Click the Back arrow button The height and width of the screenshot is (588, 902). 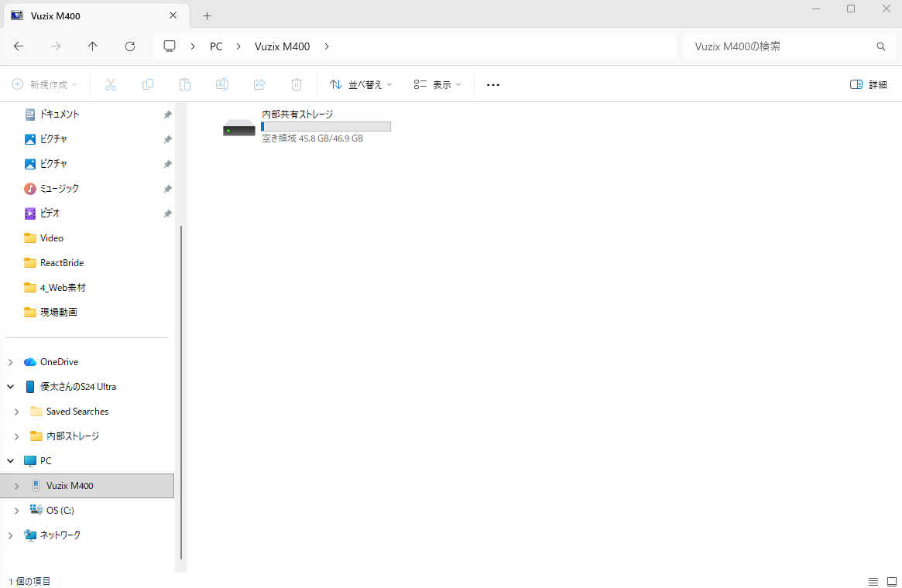tap(19, 46)
